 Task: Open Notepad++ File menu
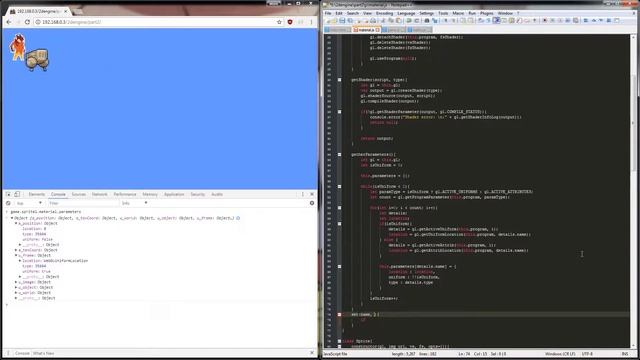(328, 13)
